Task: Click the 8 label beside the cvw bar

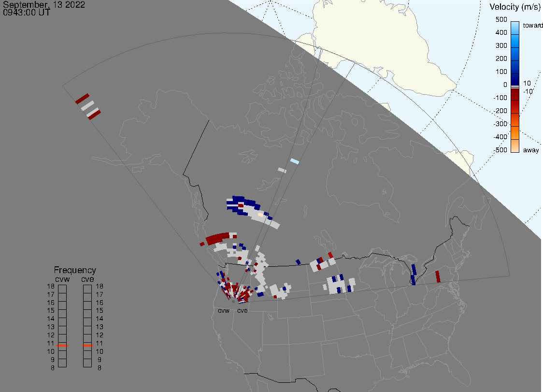Action: [53, 368]
